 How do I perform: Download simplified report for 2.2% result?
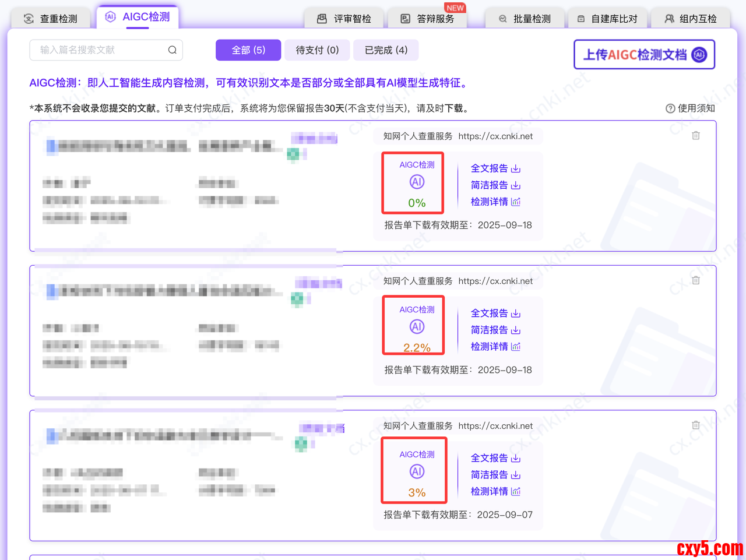495,330
